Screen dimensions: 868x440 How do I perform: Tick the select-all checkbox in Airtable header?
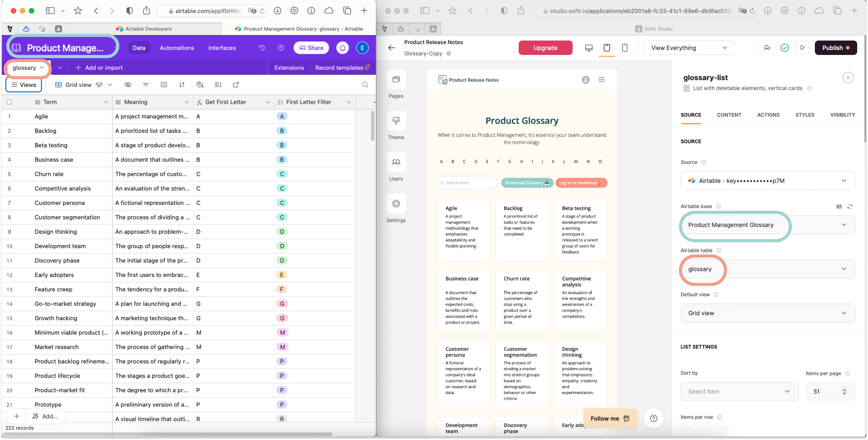click(9, 102)
